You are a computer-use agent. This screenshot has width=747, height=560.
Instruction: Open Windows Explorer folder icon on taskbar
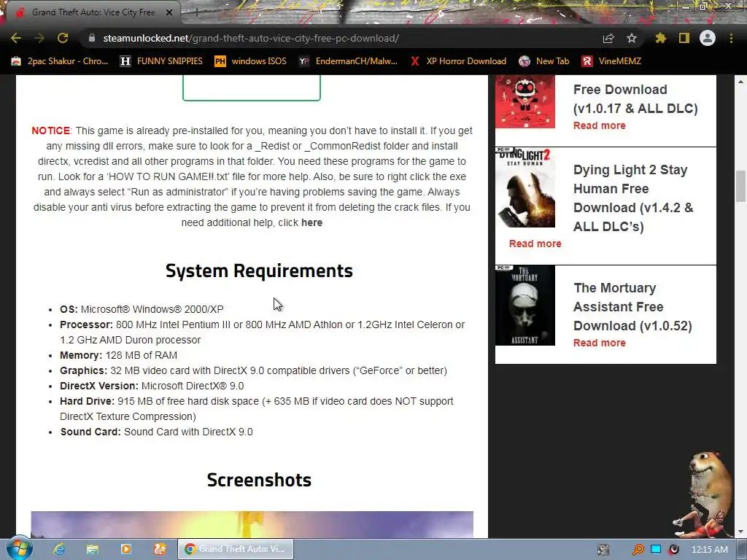93,549
